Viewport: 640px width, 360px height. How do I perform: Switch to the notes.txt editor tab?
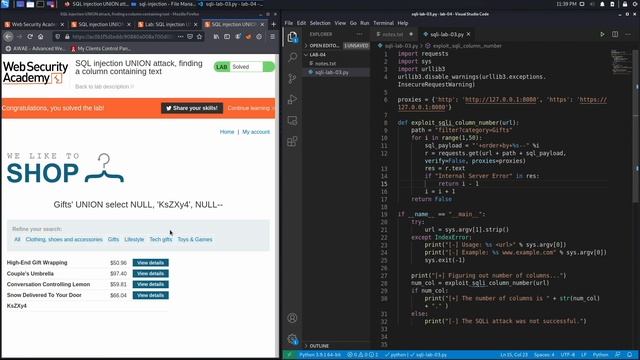[x=393, y=34]
